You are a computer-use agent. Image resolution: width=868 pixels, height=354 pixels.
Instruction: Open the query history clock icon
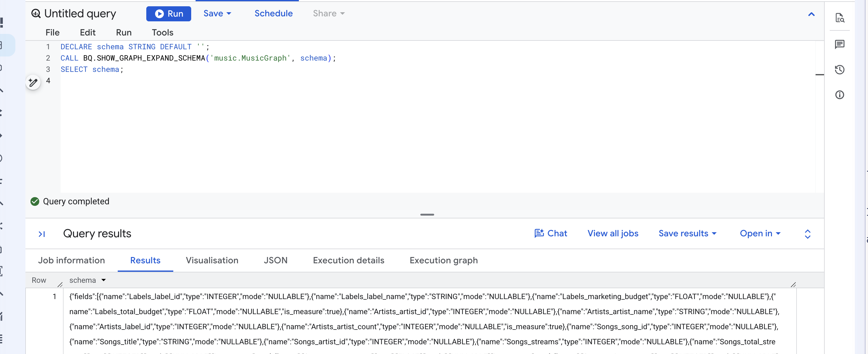[x=840, y=70]
